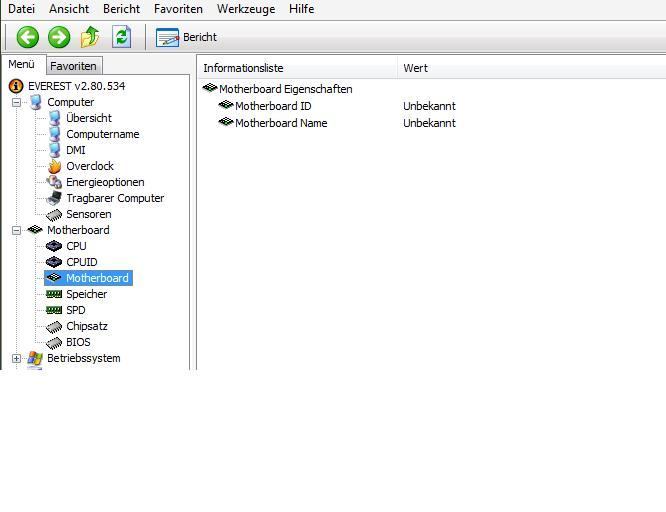Click the Motherboard parent node icon
The width and height of the screenshot is (666, 512).
click(x=35, y=230)
